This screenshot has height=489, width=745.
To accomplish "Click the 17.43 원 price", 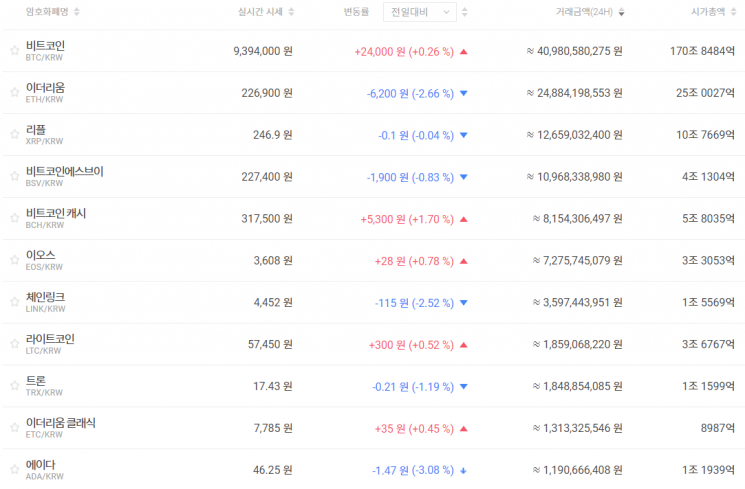I will point(272,386).
